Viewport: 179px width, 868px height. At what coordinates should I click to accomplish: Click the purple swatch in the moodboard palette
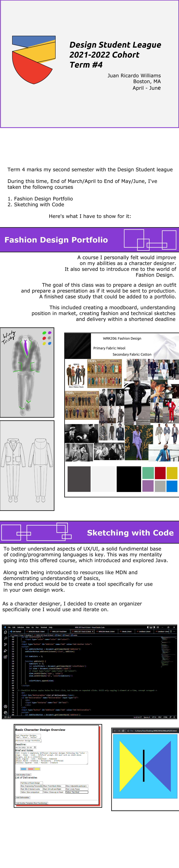pos(148,486)
